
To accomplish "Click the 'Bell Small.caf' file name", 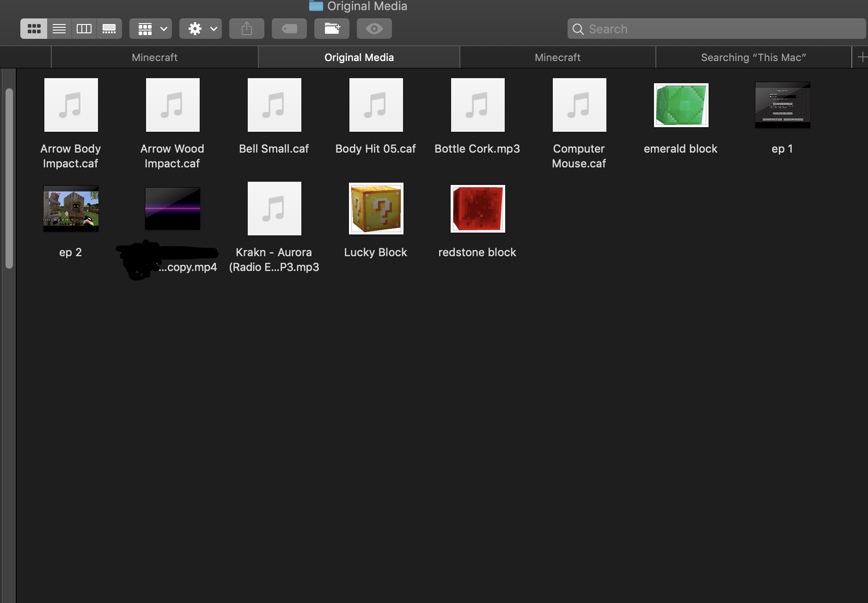I will point(274,148).
